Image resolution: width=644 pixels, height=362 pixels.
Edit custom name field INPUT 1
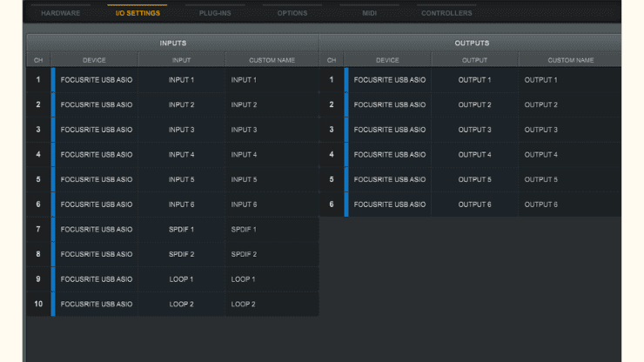point(272,80)
